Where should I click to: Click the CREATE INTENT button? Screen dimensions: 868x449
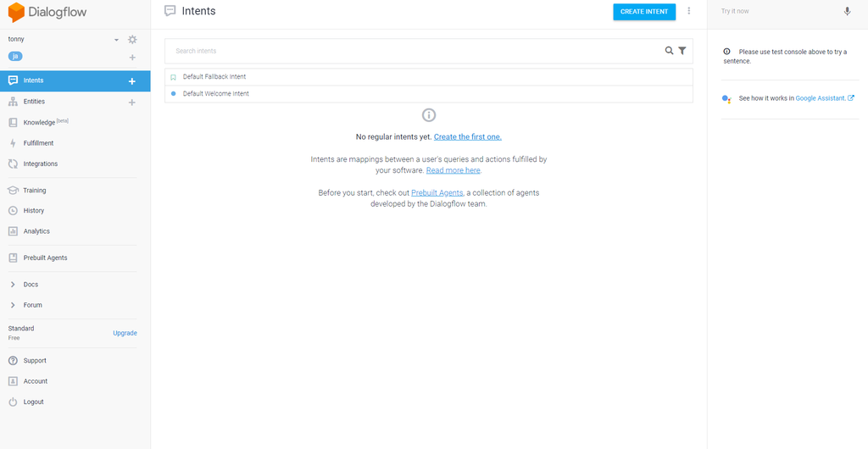(644, 12)
